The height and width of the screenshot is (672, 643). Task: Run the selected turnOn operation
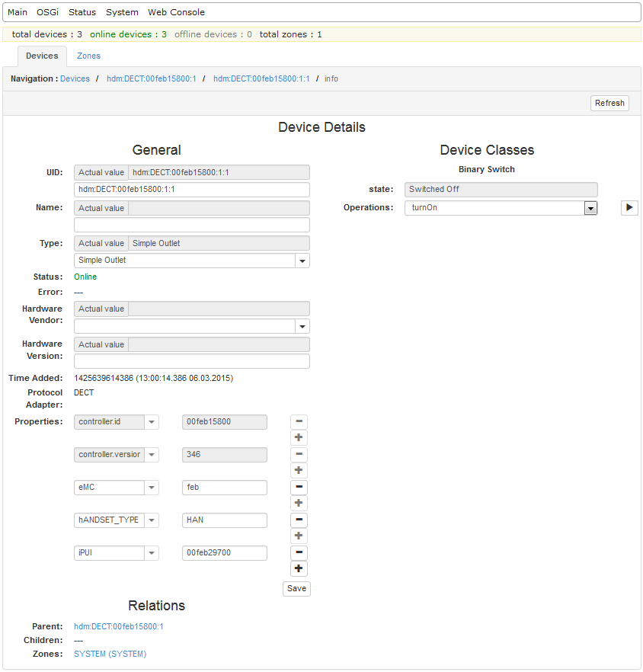(629, 208)
